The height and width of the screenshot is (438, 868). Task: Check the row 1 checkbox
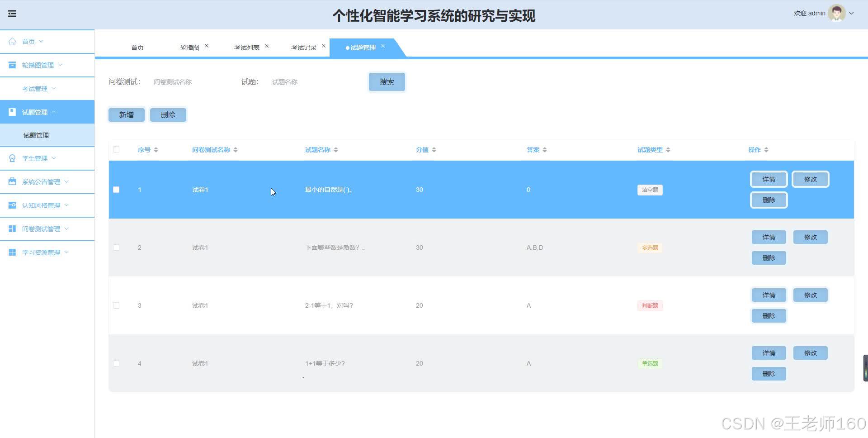click(x=116, y=190)
